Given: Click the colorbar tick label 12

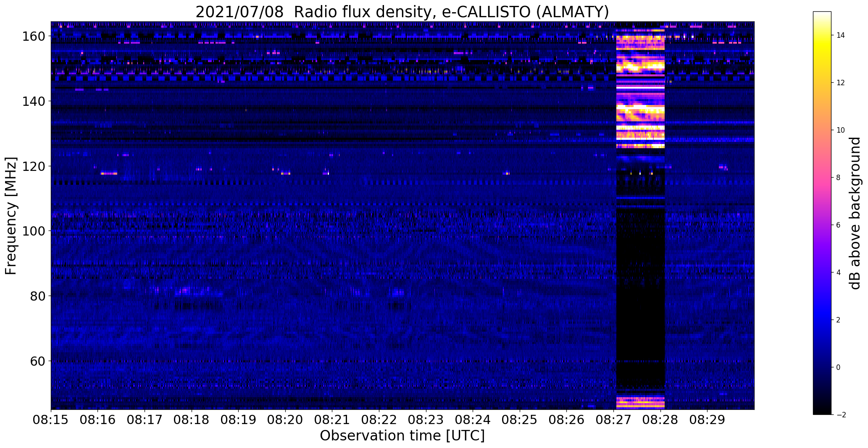Looking at the screenshot, I should tap(841, 83).
